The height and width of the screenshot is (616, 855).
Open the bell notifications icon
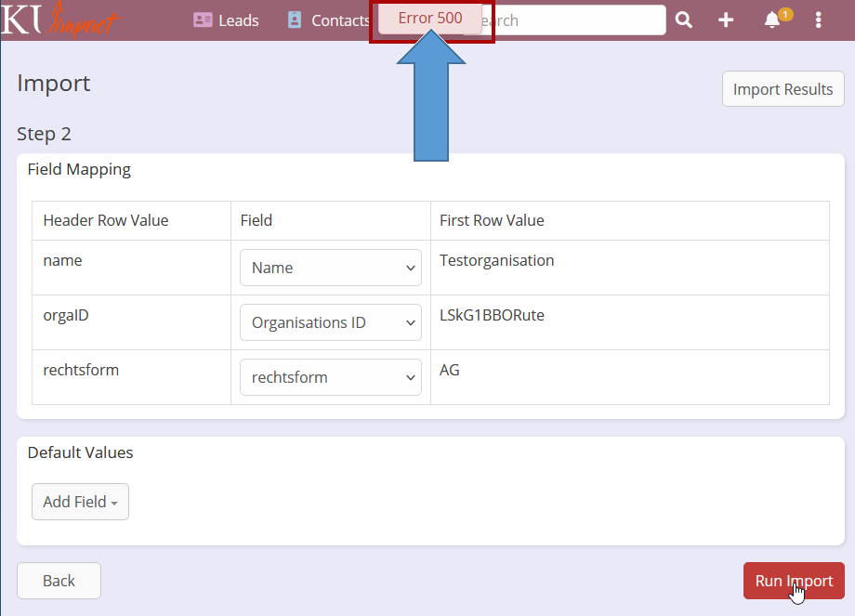tap(772, 20)
